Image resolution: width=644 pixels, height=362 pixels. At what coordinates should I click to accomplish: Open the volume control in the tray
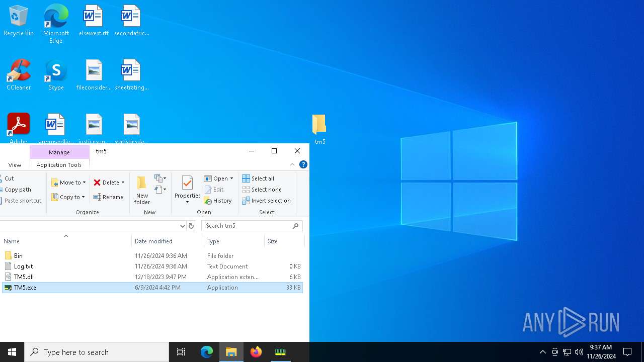pyautogui.click(x=579, y=352)
